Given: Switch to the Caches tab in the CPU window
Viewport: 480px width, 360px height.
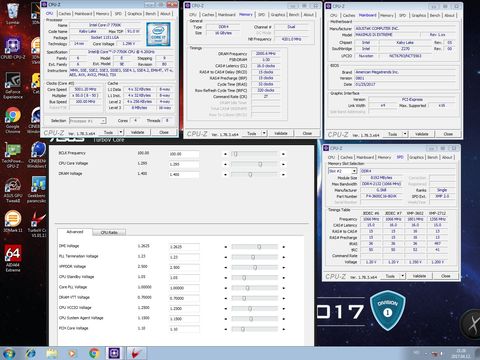Looking at the screenshot, I should click(65, 14).
